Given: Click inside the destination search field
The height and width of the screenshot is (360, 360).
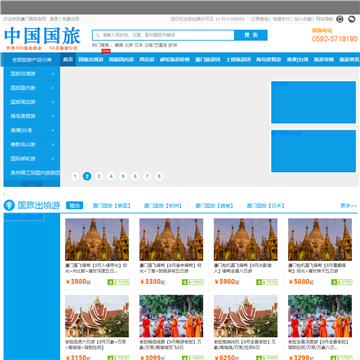Looking at the screenshot, I should click(x=163, y=35).
